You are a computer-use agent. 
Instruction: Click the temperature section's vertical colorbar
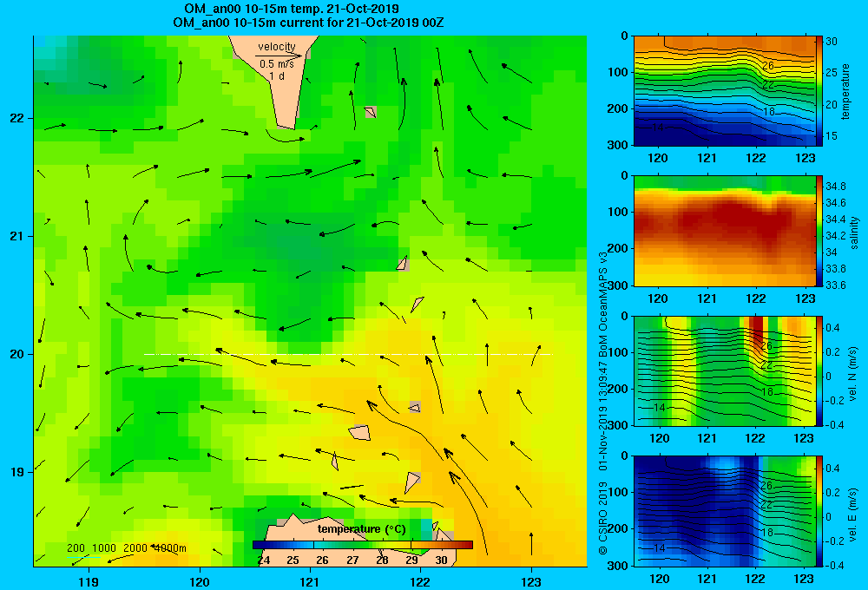point(819,91)
